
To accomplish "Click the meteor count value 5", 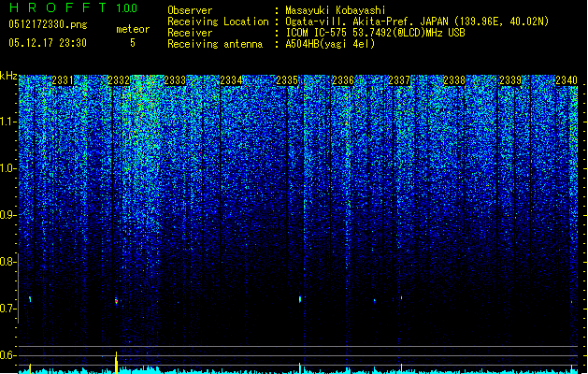I will (x=133, y=43).
